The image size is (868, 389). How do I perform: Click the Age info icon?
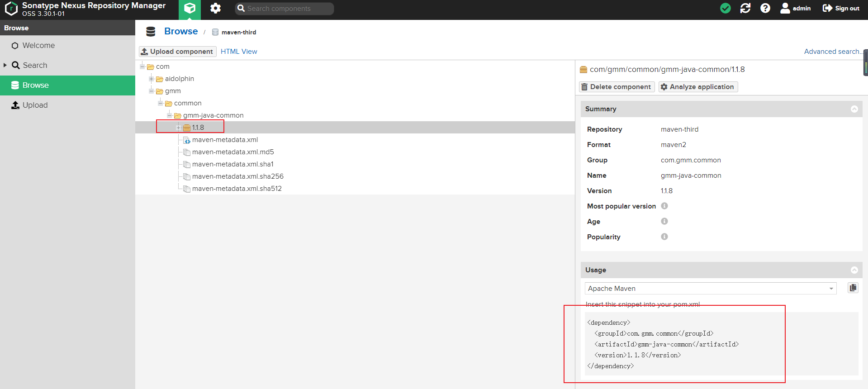pyautogui.click(x=664, y=221)
